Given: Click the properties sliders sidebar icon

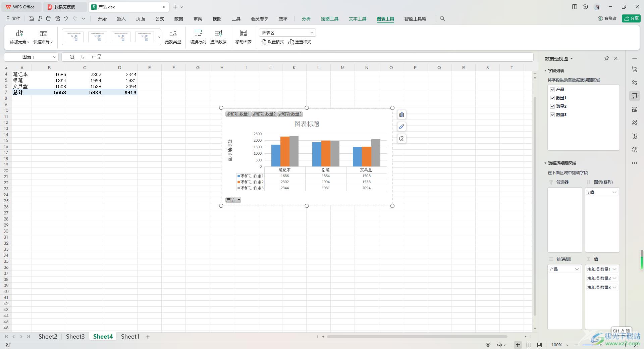Looking at the screenshot, I should click(x=635, y=83).
